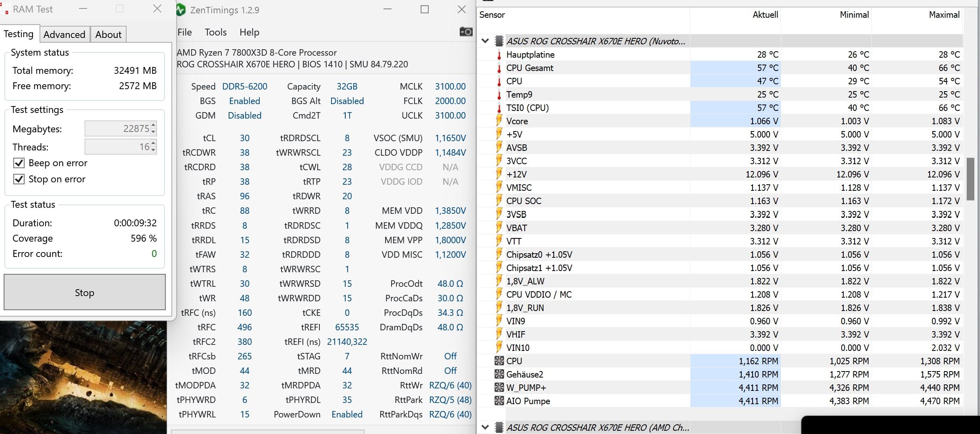This screenshot has height=434, width=980.
Task: Click the AIO Pumpe fan icon
Action: [499, 401]
